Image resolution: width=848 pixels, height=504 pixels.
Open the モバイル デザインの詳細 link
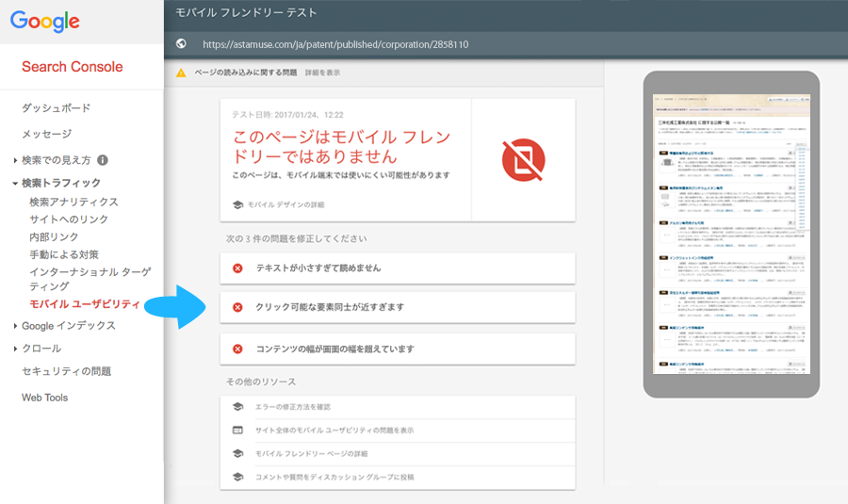click(x=285, y=205)
